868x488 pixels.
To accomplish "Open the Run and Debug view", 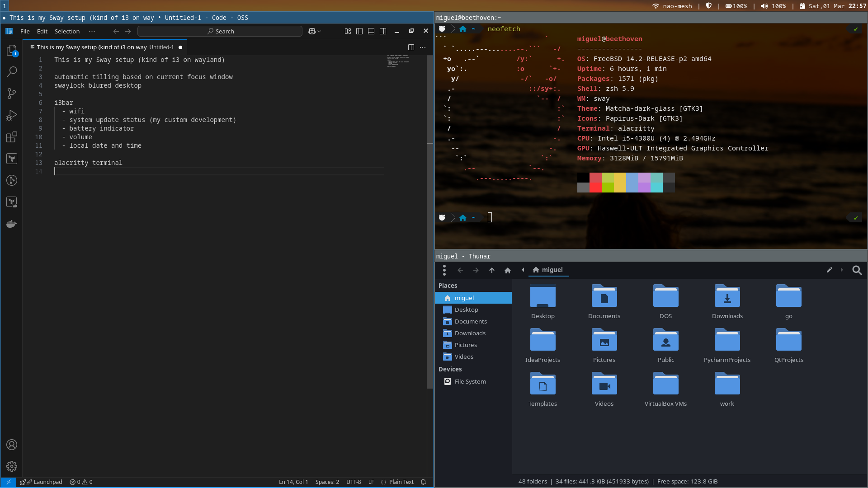I will tap(12, 115).
